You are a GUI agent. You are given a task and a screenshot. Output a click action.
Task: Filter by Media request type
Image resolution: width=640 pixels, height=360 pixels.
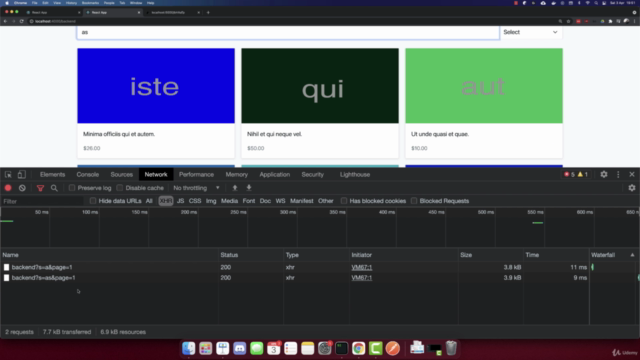(x=229, y=201)
